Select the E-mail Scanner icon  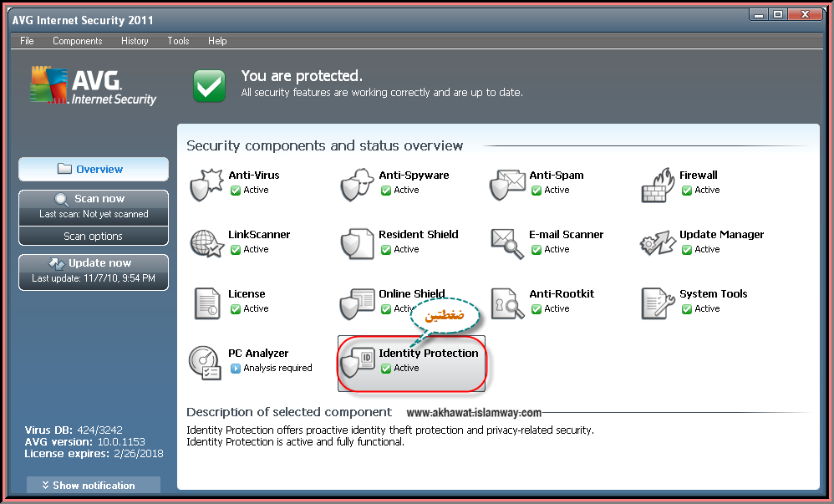[507, 244]
